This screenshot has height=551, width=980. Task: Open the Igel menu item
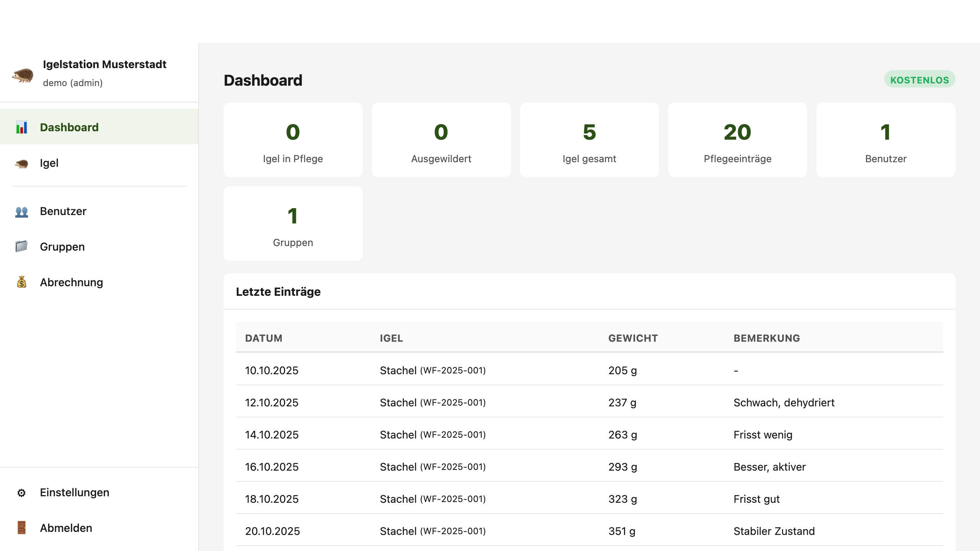(49, 163)
